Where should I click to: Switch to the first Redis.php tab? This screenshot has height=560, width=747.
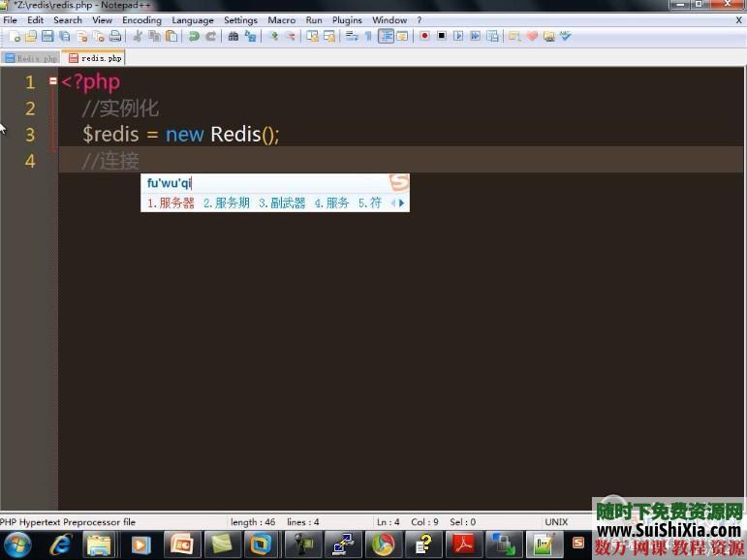(x=31, y=58)
